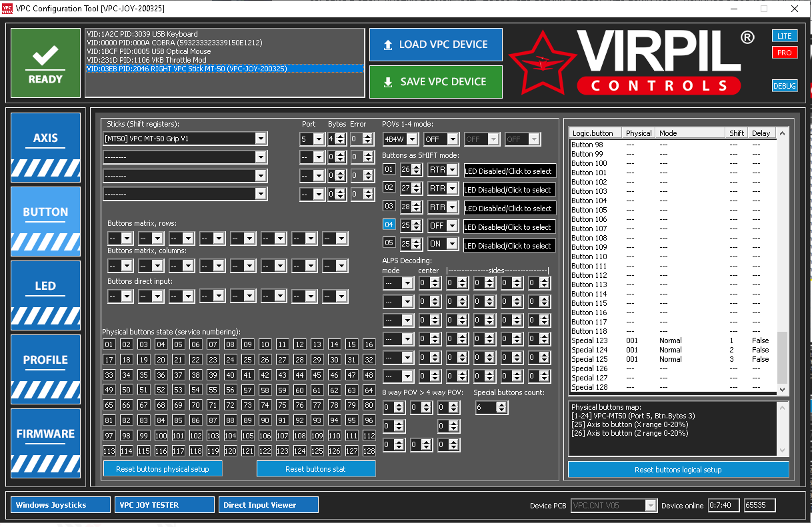The width and height of the screenshot is (812, 527).
Task: Open Direct Input Viewer
Action: click(x=269, y=505)
